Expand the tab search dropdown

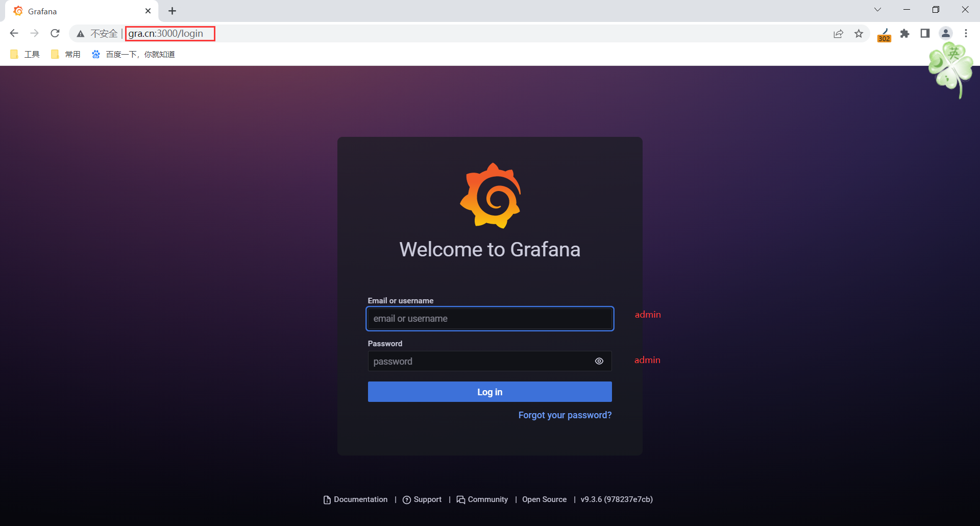point(877,10)
